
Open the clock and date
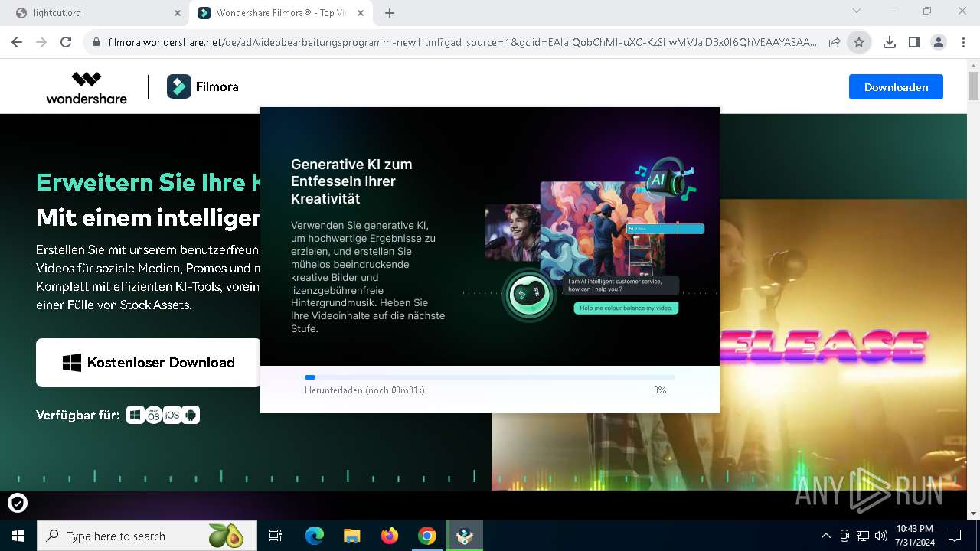coord(914,536)
